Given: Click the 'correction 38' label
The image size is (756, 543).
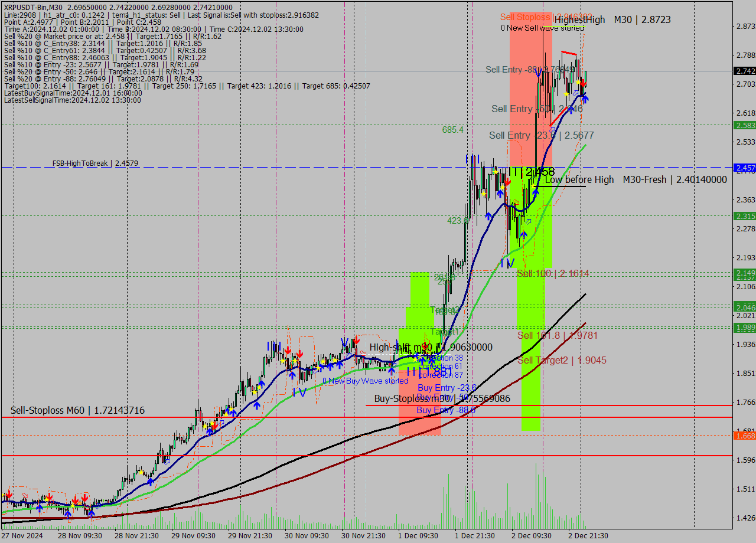Looking at the screenshot, I should pos(440,358).
